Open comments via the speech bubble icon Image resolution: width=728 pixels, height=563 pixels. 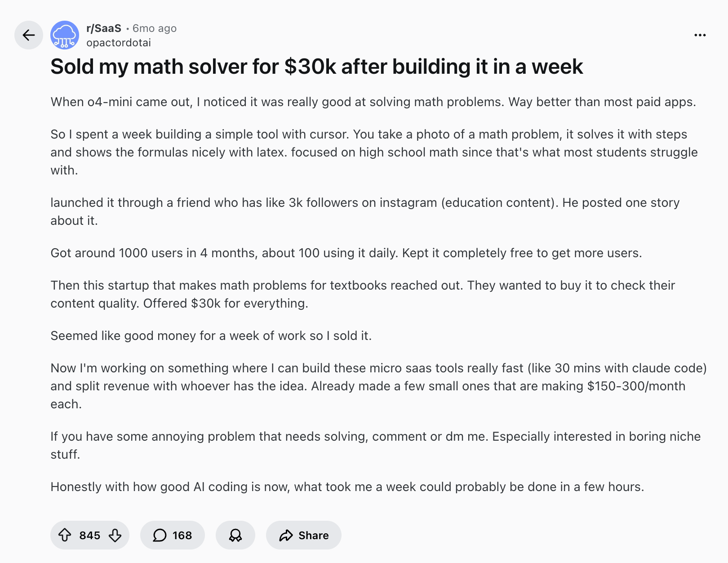point(160,535)
